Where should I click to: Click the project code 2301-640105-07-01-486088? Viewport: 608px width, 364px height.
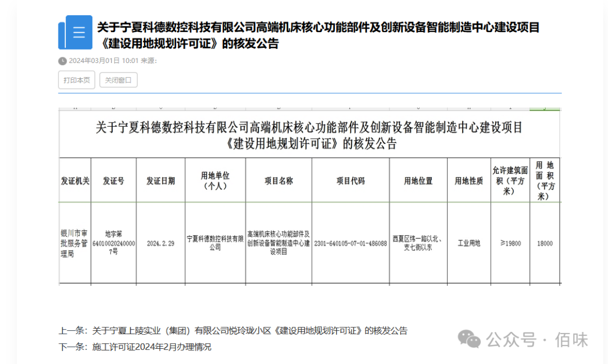coord(351,244)
